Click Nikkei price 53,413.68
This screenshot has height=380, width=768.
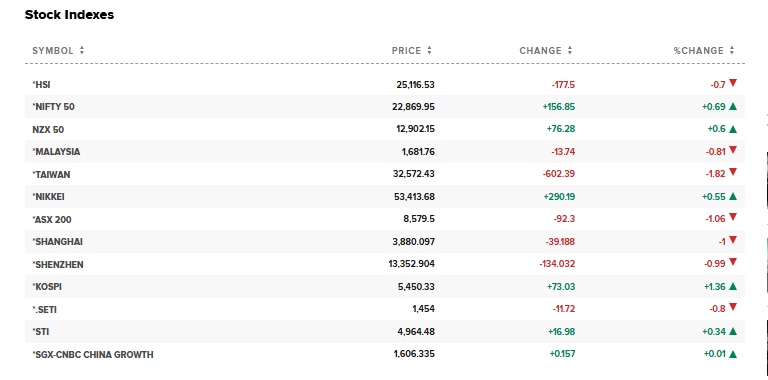[x=414, y=197]
